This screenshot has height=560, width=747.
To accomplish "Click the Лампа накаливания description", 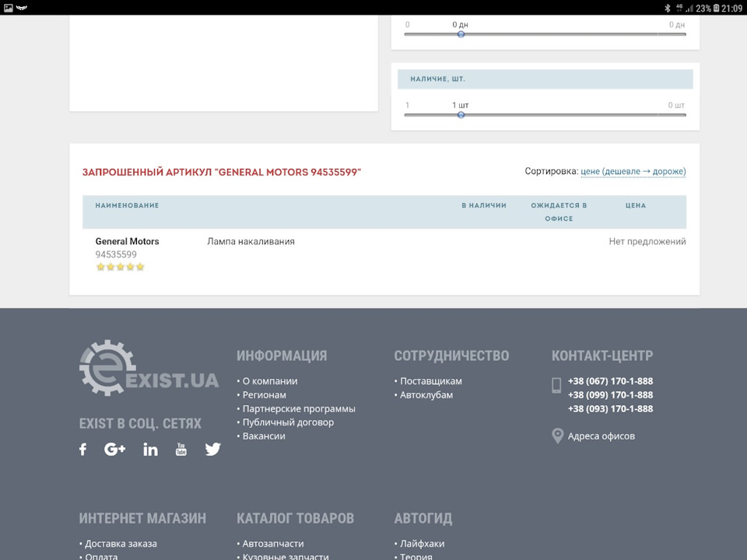I will 251,241.
